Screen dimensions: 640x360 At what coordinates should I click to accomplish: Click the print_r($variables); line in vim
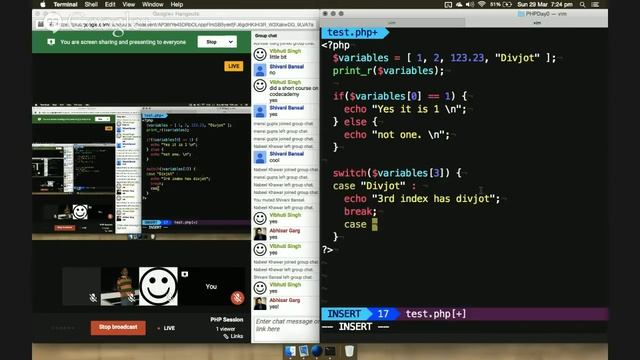[x=388, y=71]
